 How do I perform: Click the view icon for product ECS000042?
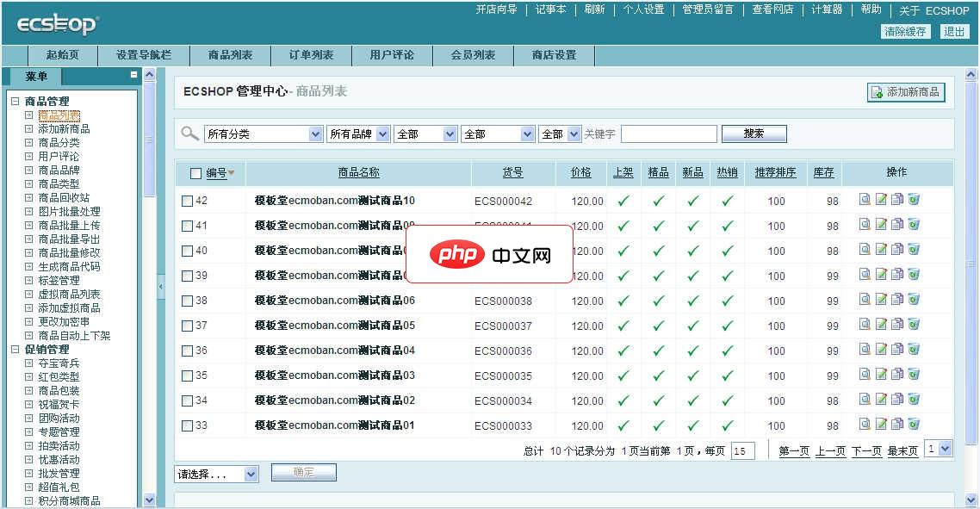[x=864, y=200]
